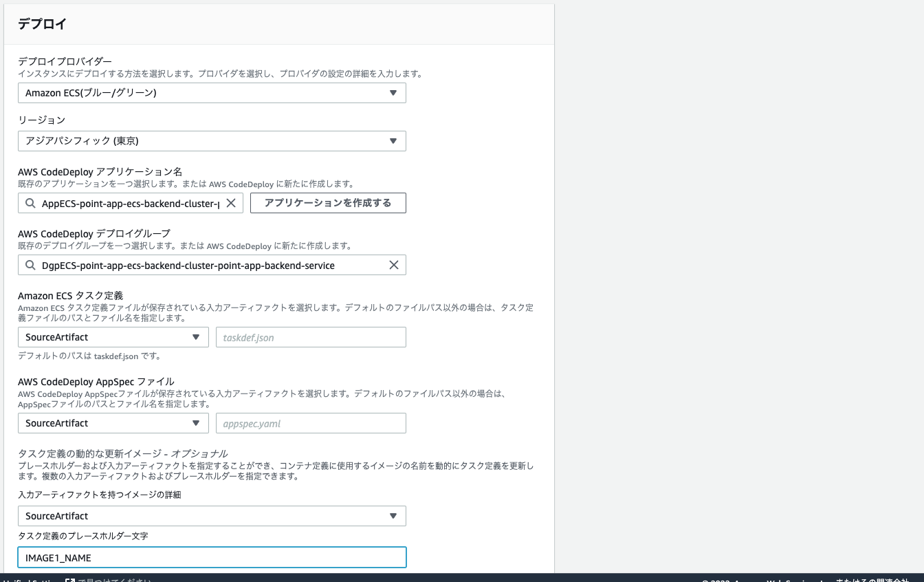This screenshot has width=924, height=582.
Task: Open the image details artifact dropdown
Action: point(212,516)
